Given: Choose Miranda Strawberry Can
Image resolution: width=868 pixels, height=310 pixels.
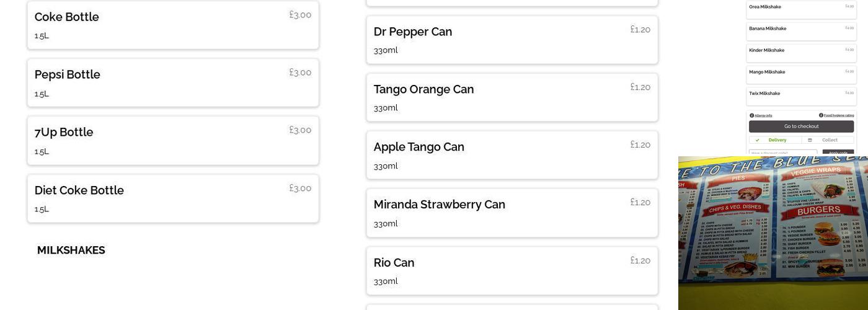Looking at the screenshot, I should [x=511, y=213].
